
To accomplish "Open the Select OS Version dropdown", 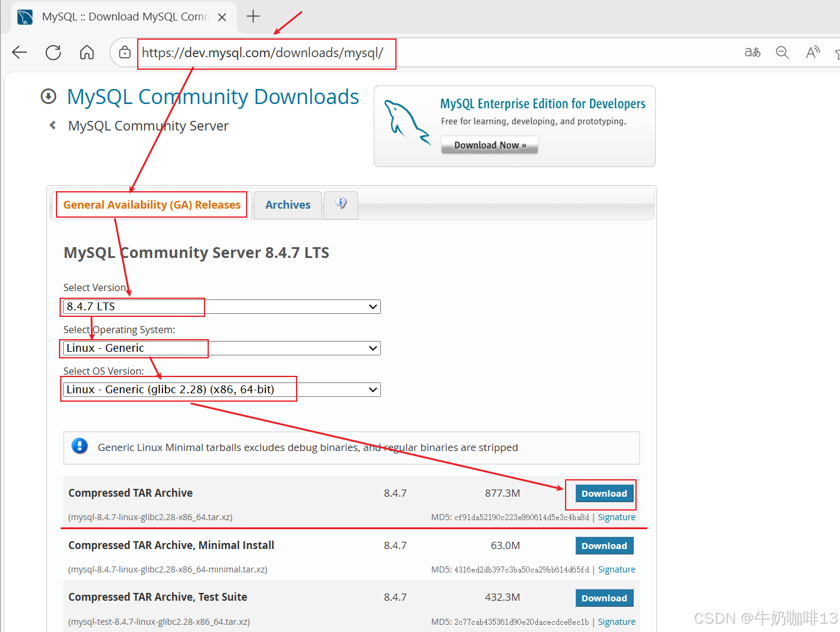I will coord(222,390).
